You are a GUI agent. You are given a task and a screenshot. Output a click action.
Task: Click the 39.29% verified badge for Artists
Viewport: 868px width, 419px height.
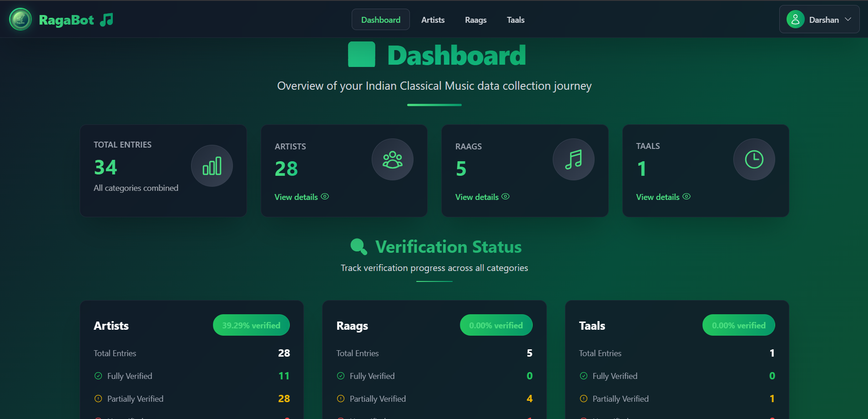[x=251, y=325]
